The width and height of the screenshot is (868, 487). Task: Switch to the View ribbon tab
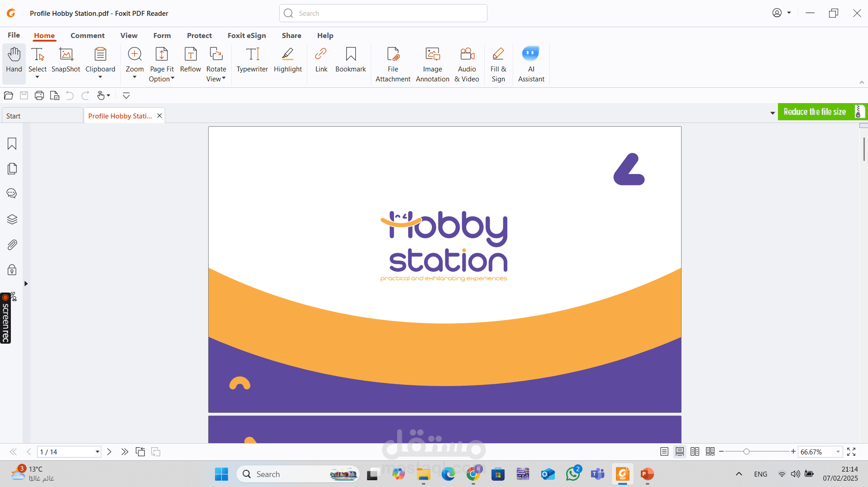[129, 35]
